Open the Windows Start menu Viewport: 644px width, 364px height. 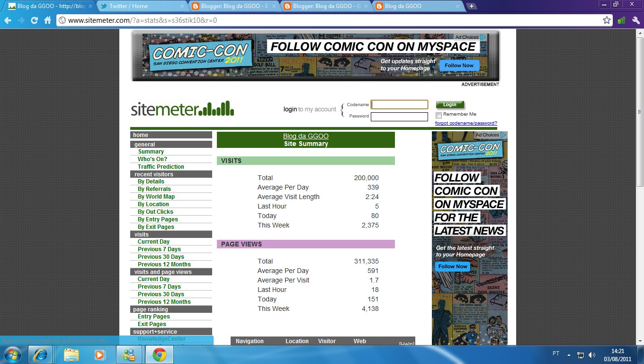point(13,355)
